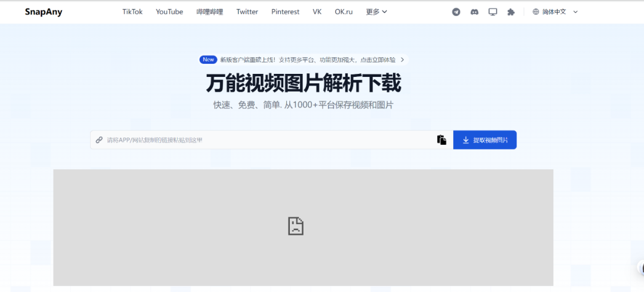Screen dimensions: 644x292
Task: Click the 万能视频图片解析下载 heading
Action: point(303,83)
